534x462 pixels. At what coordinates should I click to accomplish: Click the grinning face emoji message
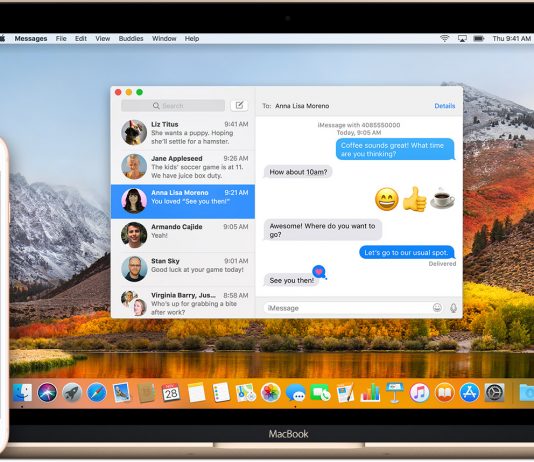tap(387, 199)
